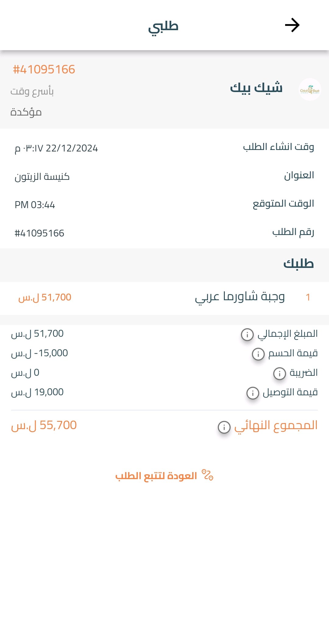Tap info icon beside قيمة الحسم
329x644 pixels.
258,354
